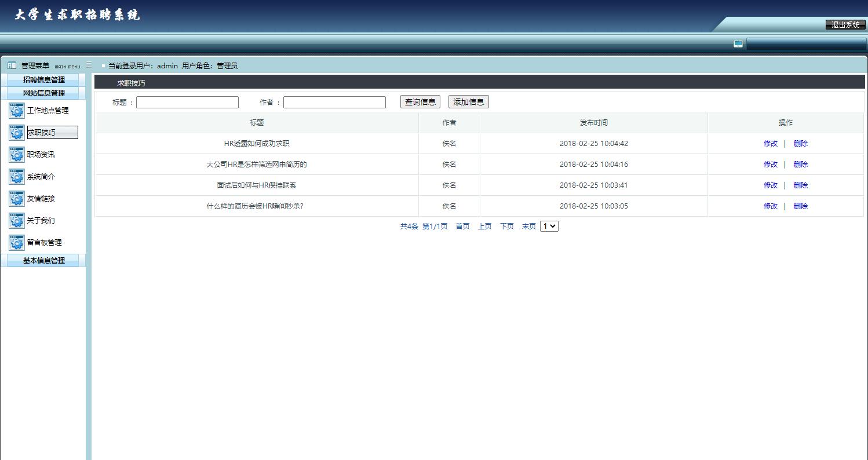Click the 添加信息 add button

(x=468, y=102)
